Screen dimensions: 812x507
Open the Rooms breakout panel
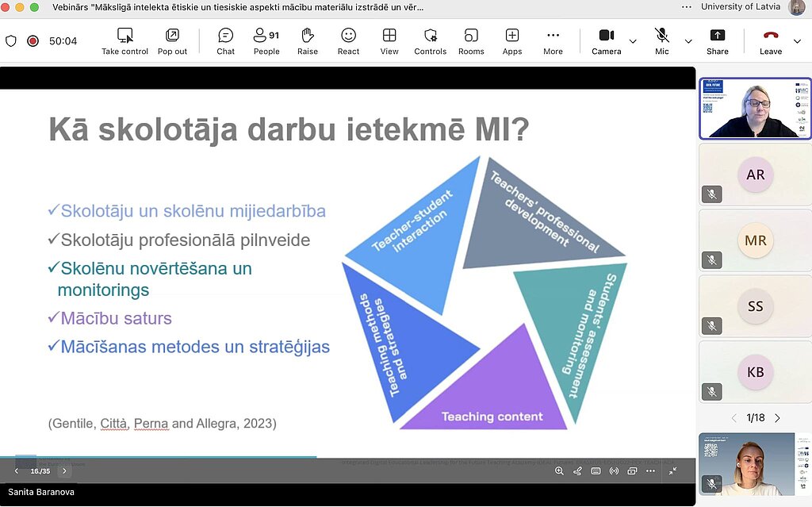click(471, 41)
